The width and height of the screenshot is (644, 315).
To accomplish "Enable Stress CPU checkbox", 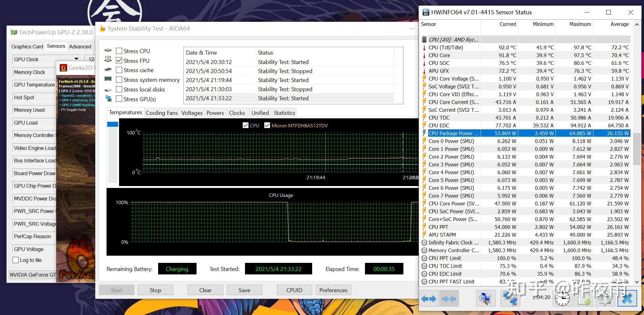I will pyautogui.click(x=119, y=51).
